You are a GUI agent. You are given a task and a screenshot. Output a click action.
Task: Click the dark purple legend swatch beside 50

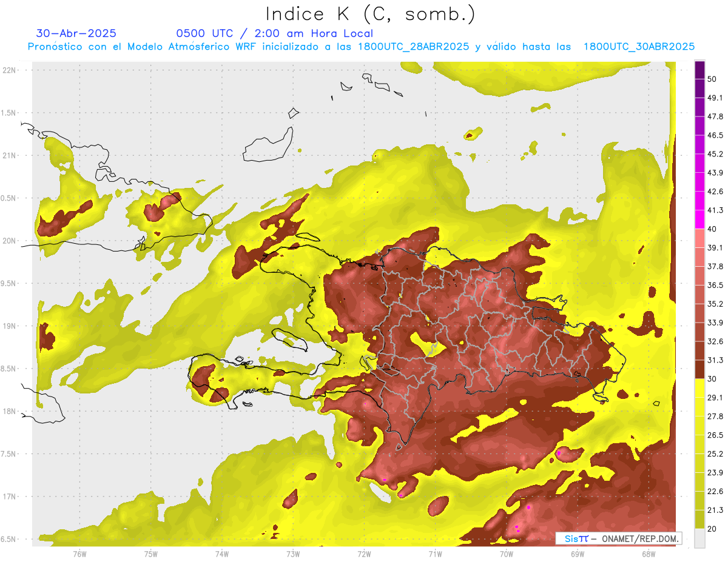(699, 70)
